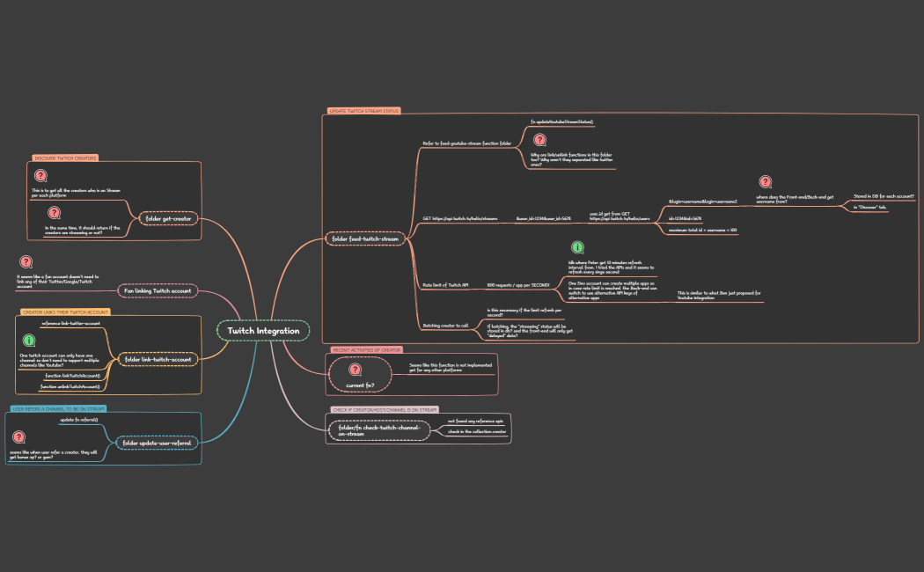Screen dimensions: 924x572
Task: Click question icon above 'should return if creators streaming'
Action: 54,213
